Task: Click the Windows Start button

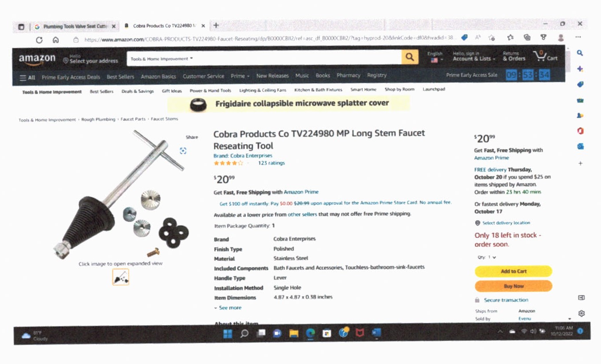Action: click(228, 333)
